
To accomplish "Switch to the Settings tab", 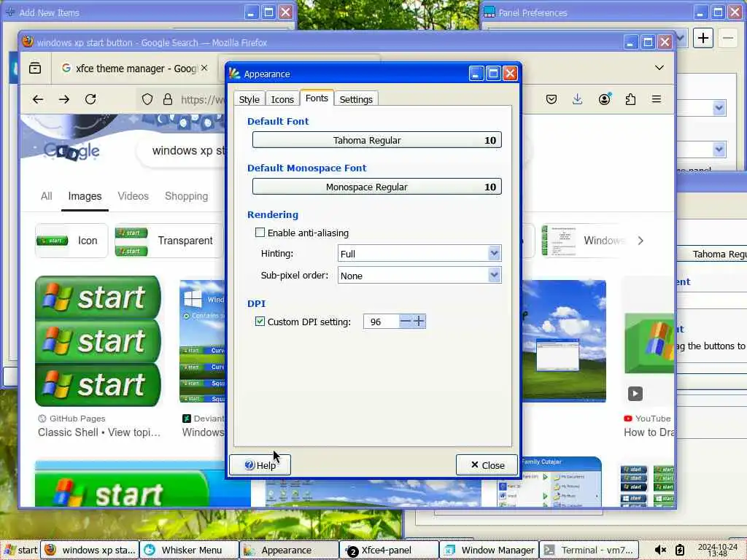I will point(356,99).
